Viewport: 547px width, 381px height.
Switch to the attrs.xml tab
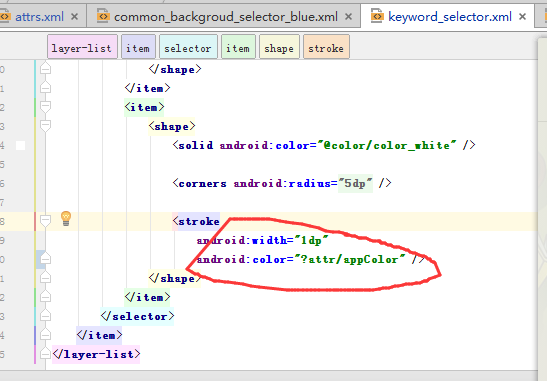[39, 17]
